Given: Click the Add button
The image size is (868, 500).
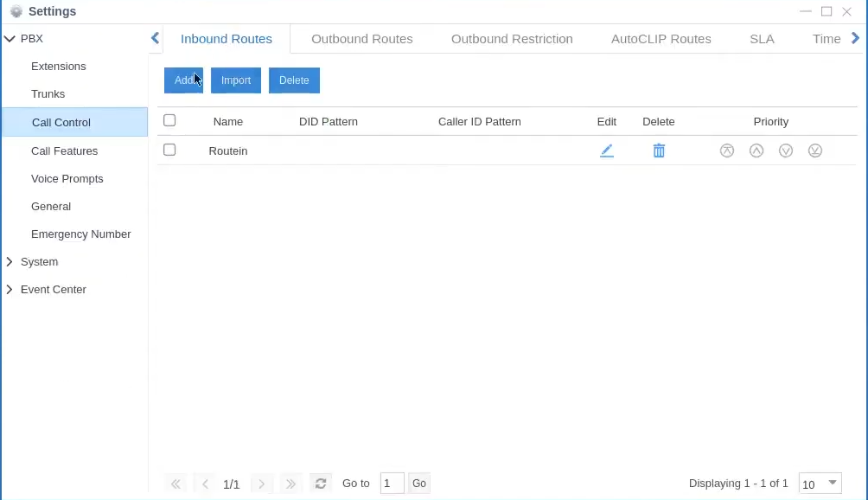Looking at the screenshot, I should [183, 80].
